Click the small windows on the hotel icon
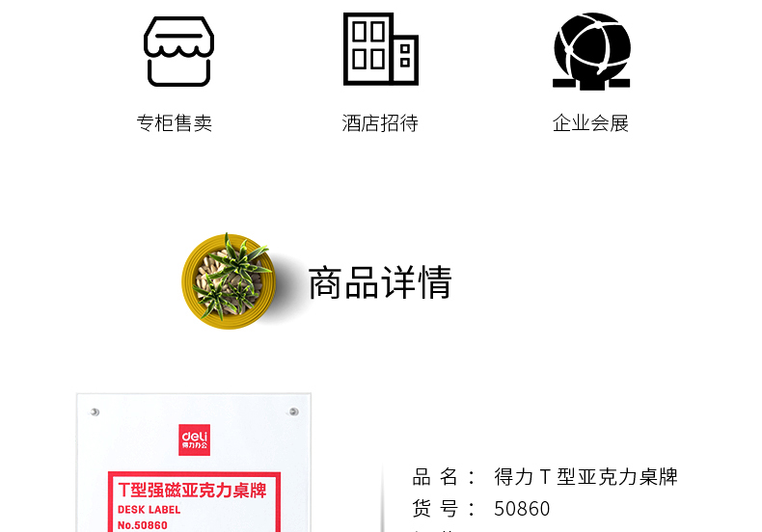The height and width of the screenshot is (532, 762). [x=405, y=56]
